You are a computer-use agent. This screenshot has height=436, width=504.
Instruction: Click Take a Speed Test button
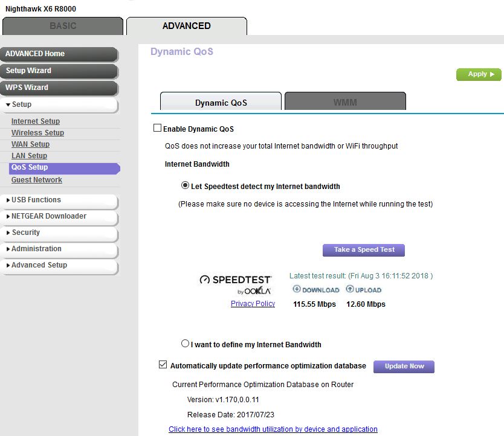pyautogui.click(x=364, y=250)
